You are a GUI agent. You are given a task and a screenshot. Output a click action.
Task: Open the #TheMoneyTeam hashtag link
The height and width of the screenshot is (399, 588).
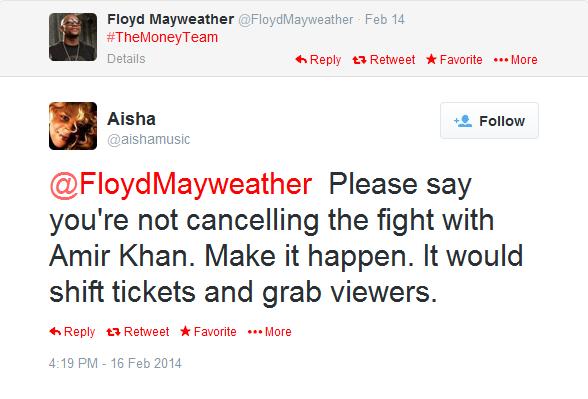click(x=162, y=37)
